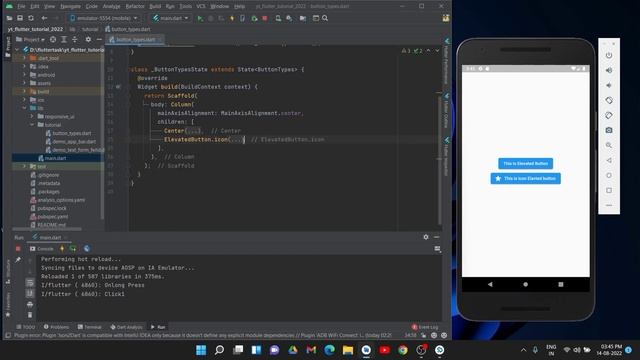Open Run panel settings gear
This screenshot has height=360, width=640.
coord(426,237)
